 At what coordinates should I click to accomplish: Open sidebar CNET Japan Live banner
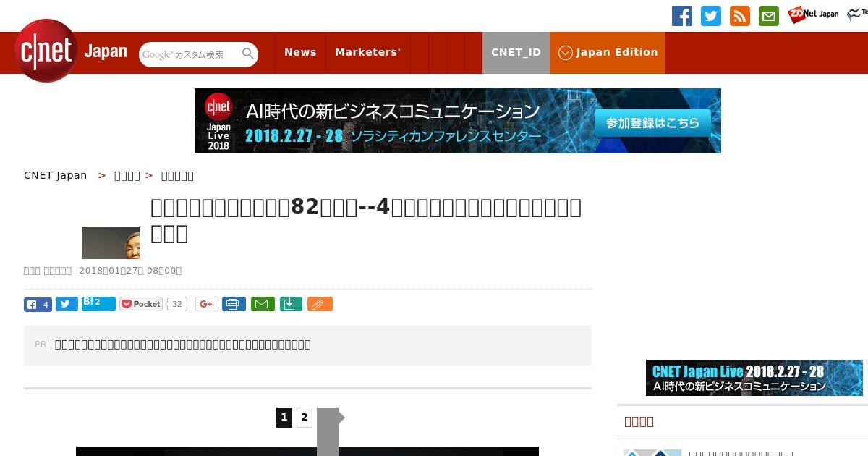point(754,378)
